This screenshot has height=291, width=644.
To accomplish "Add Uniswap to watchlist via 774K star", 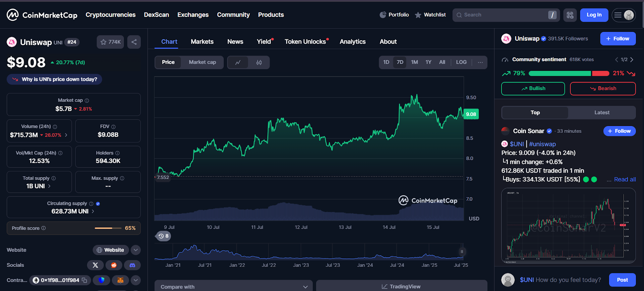I will click(110, 42).
